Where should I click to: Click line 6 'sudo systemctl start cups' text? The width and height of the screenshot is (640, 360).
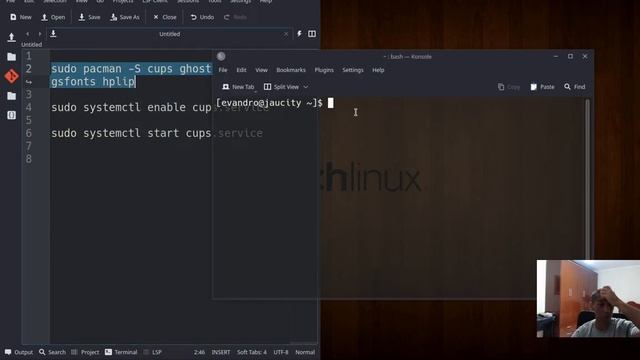click(131, 133)
